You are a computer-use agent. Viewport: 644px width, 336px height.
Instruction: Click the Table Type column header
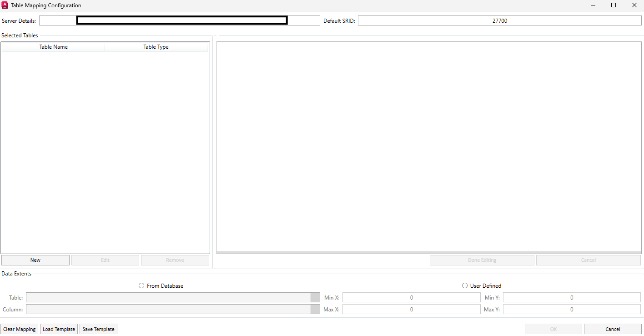(x=156, y=46)
